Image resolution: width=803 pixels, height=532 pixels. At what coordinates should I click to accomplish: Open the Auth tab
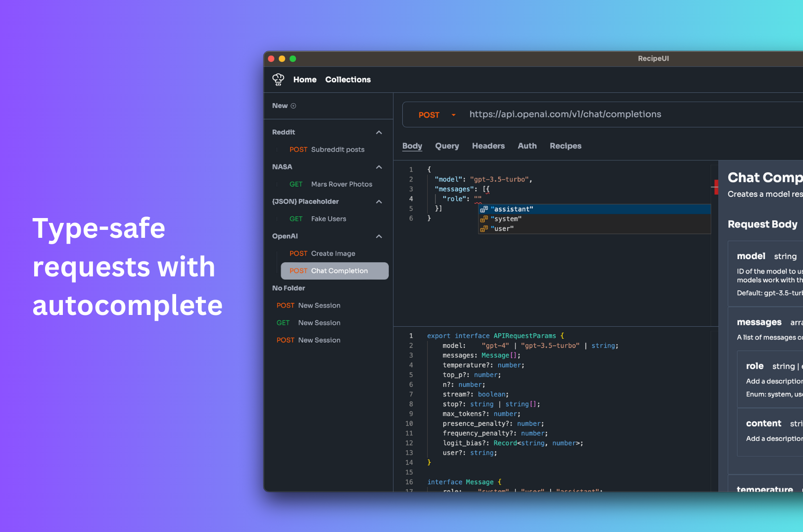click(x=527, y=146)
